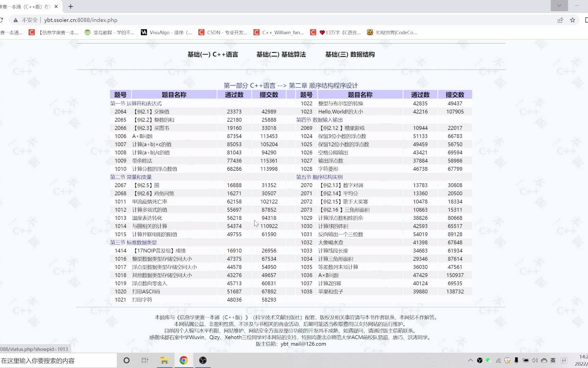Open problem 1009 带余除法
The height and width of the screenshot is (368, 588).
click(142, 161)
